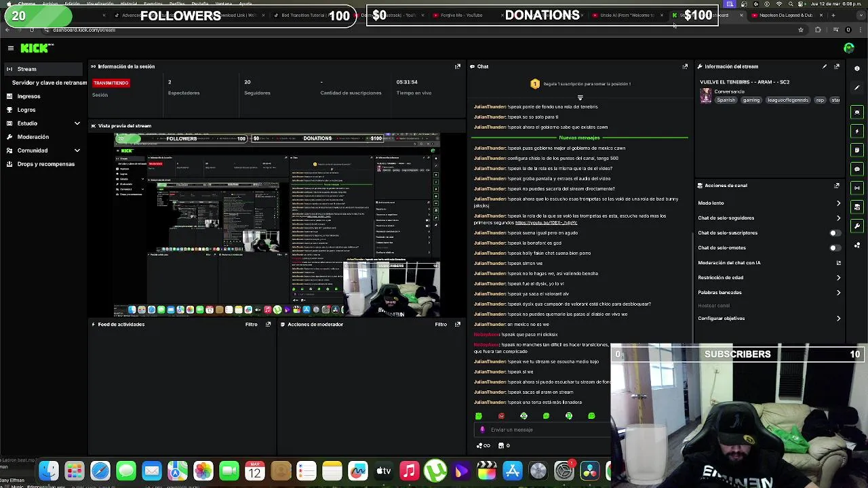The image size is (868, 488).
Task: Click the stream title VUELVE EL TENEBRIS
Action: coord(745,82)
